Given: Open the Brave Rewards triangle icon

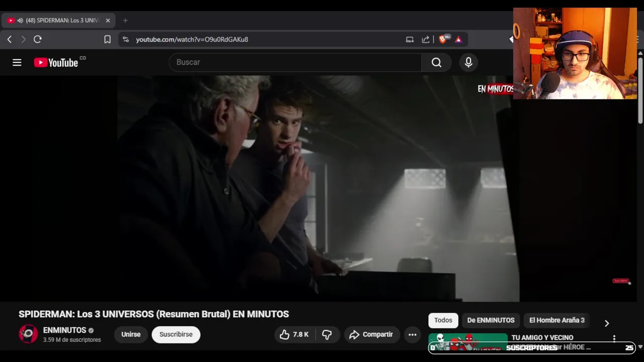Looking at the screenshot, I should pyautogui.click(x=458, y=39).
